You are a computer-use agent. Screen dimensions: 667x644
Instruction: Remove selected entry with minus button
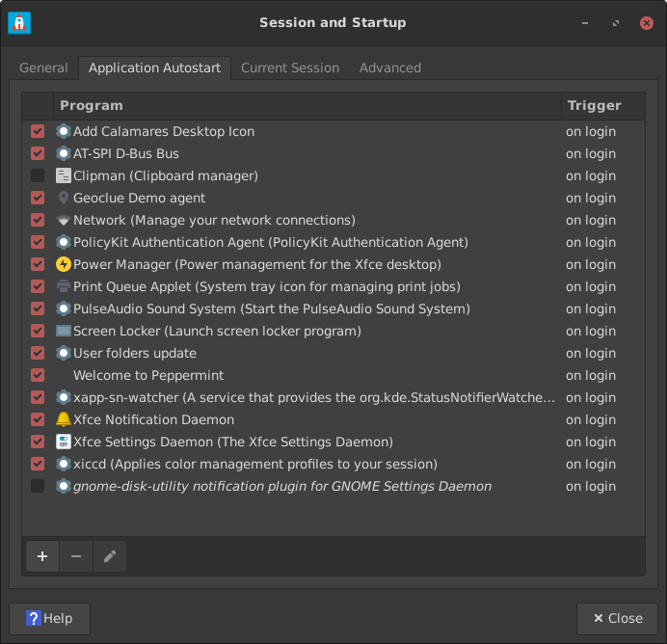pyautogui.click(x=76, y=556)
